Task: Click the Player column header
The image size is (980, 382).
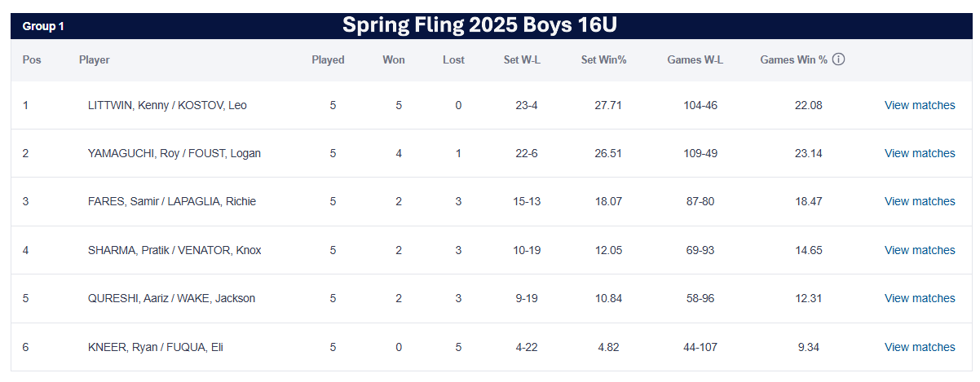Action: pyautogui.click(x=95, y=59)
